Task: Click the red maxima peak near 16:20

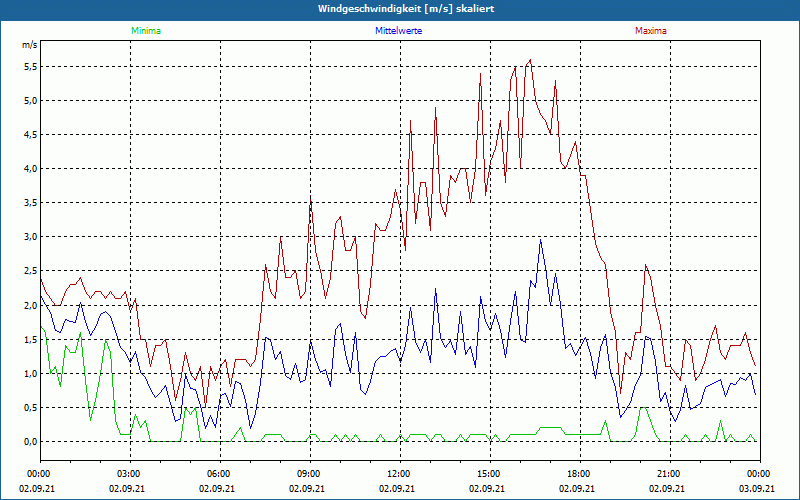Action: coord(531,60)
